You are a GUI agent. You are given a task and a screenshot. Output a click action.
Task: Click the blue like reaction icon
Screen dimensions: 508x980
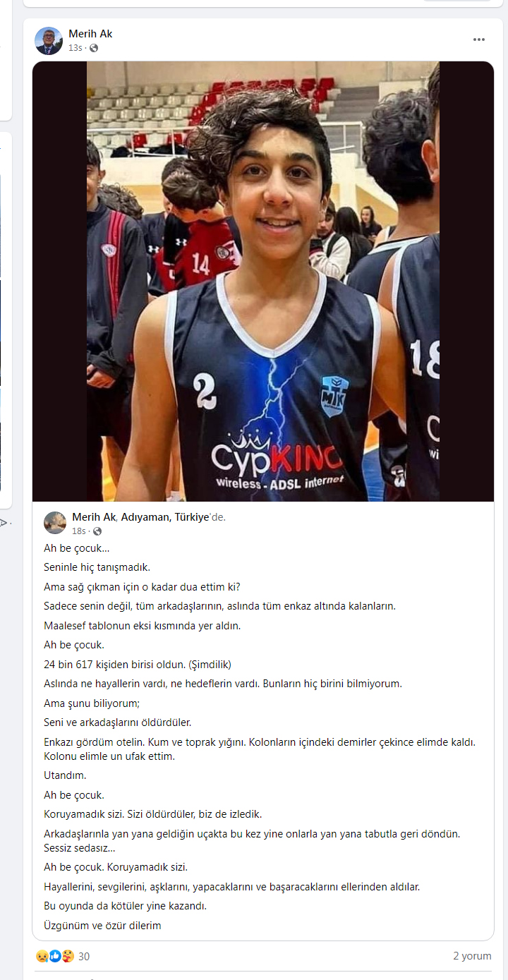tap(55, 957)
